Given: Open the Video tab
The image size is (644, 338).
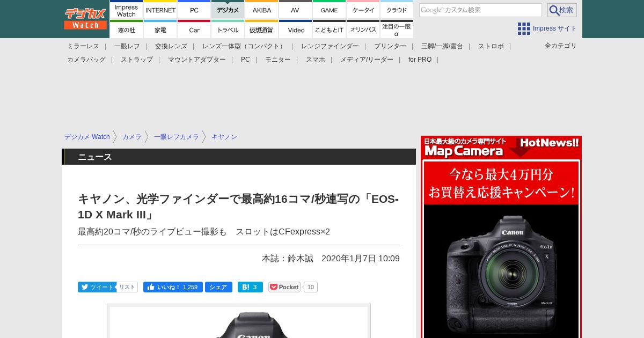Looking at the screenshot, I should click(295, 30).
